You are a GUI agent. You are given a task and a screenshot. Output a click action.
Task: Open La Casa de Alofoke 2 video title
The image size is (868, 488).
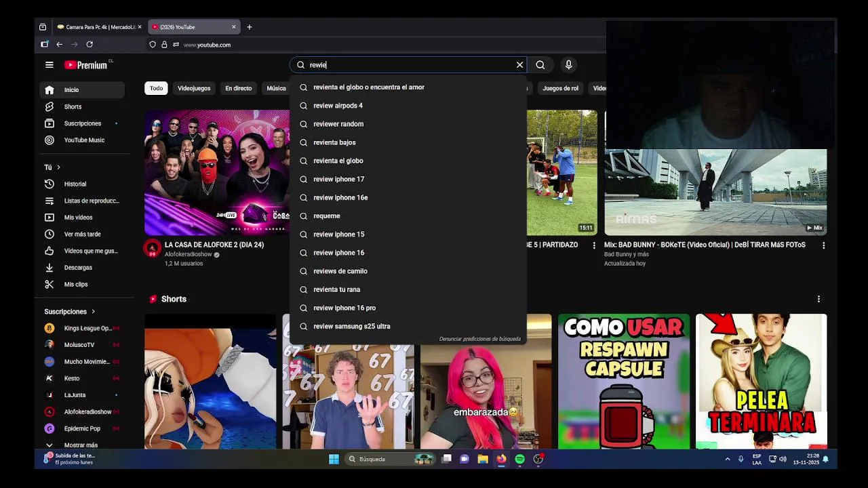pyautogui.click(x=214, y=245)
